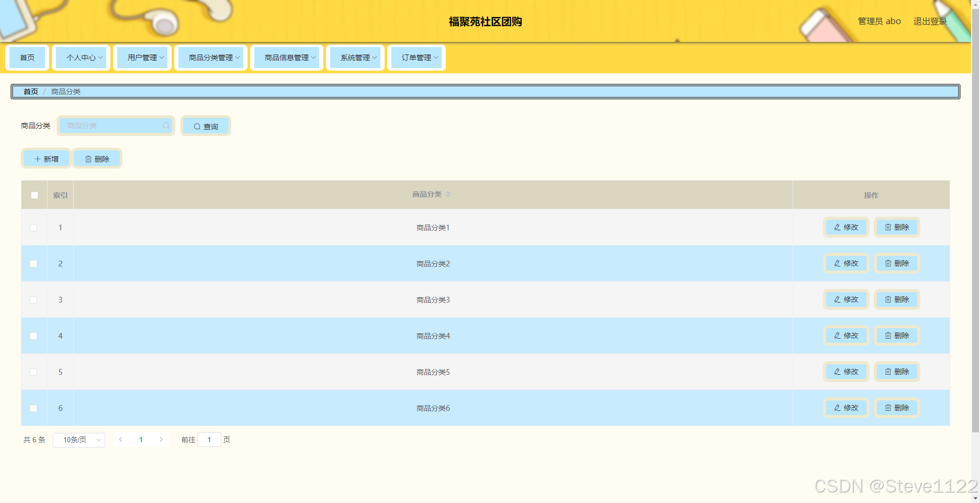Viewport: 980px width, 503px height.
Task: Click 修改 for 商品分类5
Action: coord(846,372)
